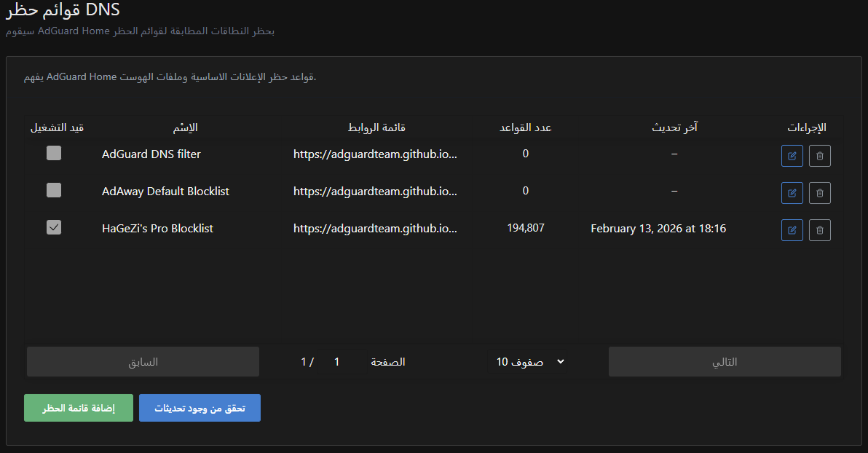Click the السابق pagination button
This screenshot has width=868, height=453.
[x=143, y=361]
